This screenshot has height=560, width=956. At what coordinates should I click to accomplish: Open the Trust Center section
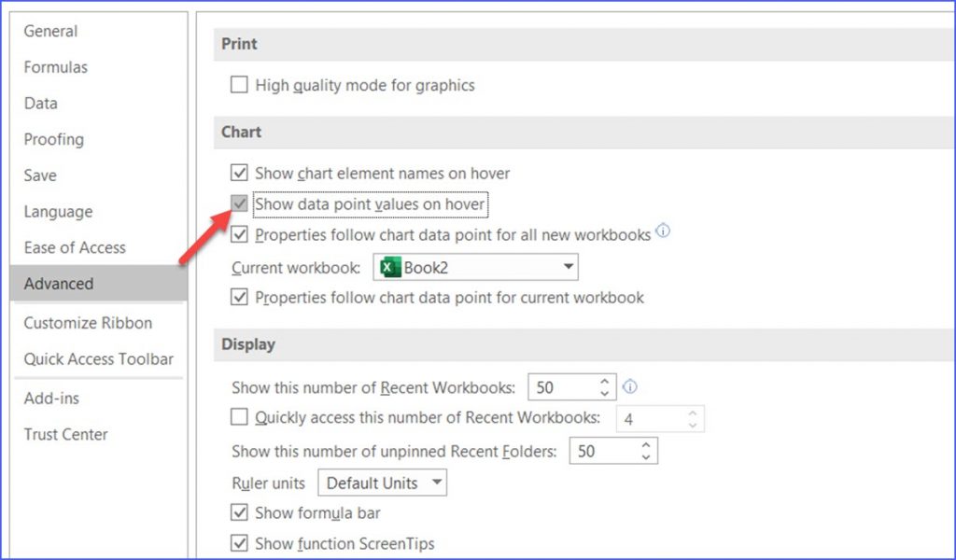pos(65,434)
